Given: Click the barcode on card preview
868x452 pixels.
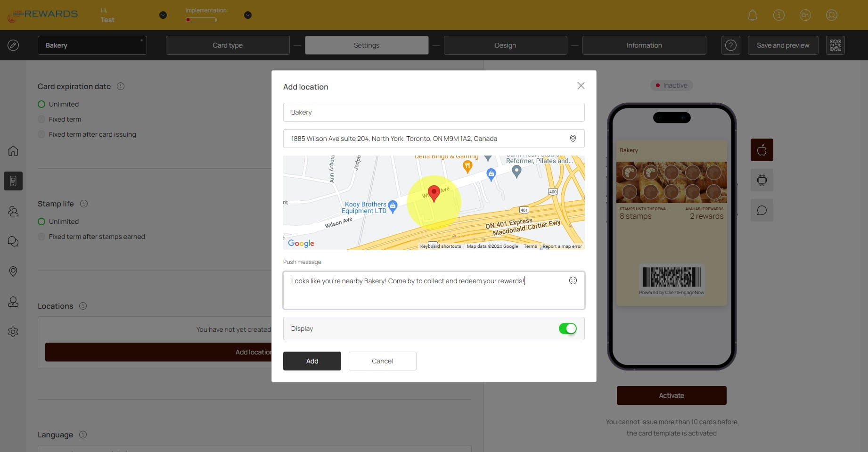Looking at the screenshot, I should [x=671, y=277].
